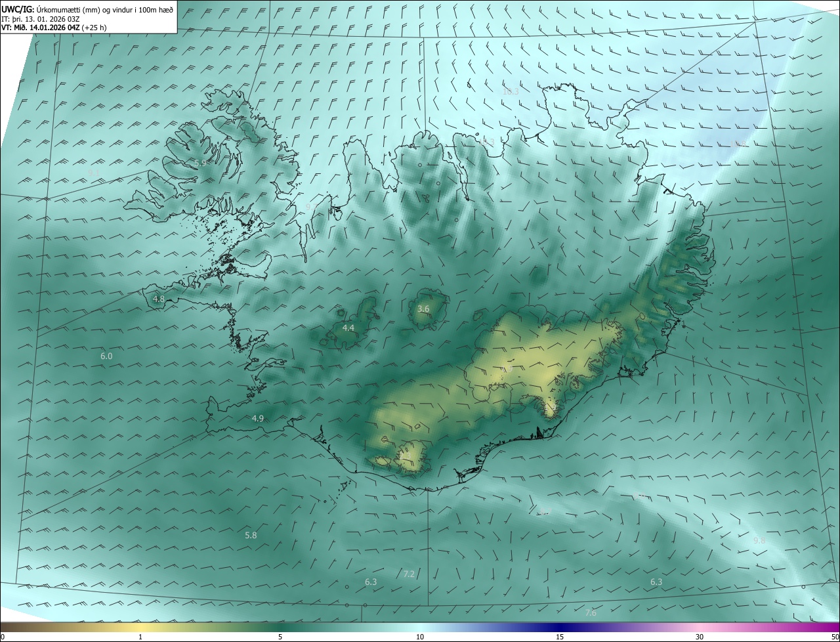Click the 6.3 value left of 7.2
The image size is (840, 642).
pyautogui.click(x=371, y=582)
